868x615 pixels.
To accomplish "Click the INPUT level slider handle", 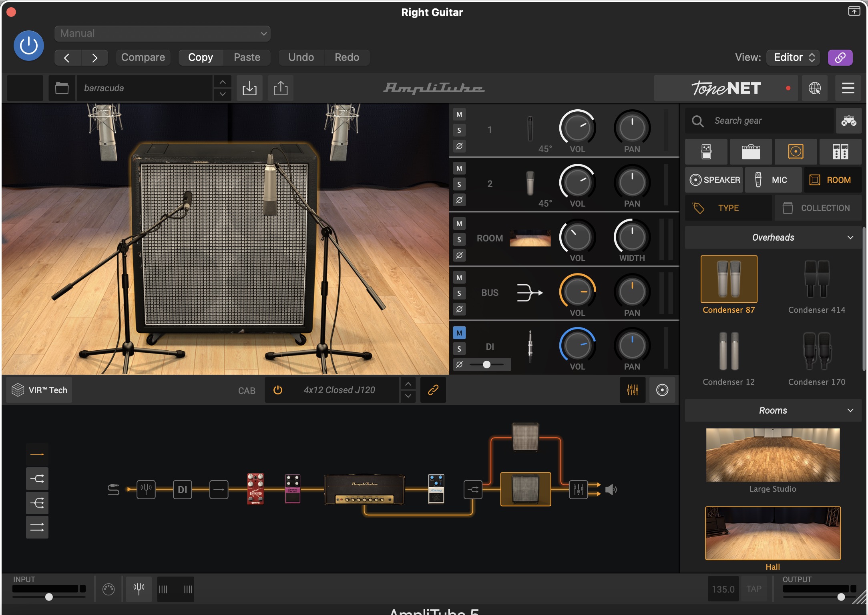I will [x=49, y=597].
